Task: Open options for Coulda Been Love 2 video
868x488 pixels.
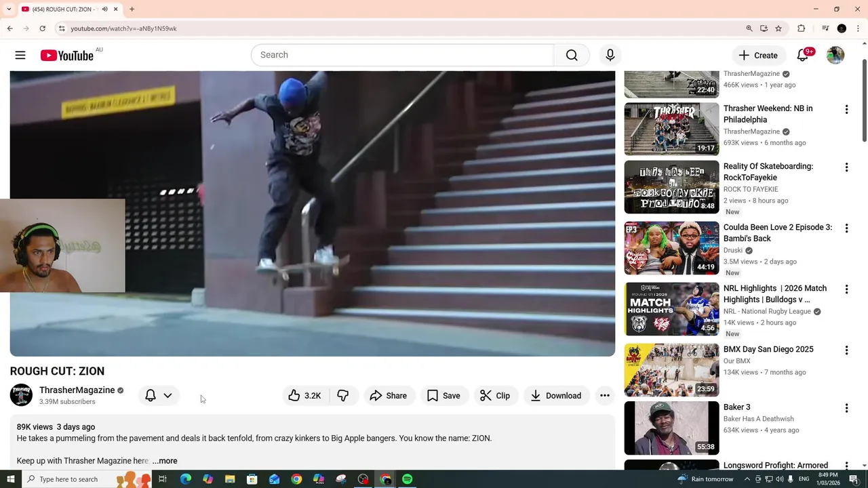Action: click(846, 228)
